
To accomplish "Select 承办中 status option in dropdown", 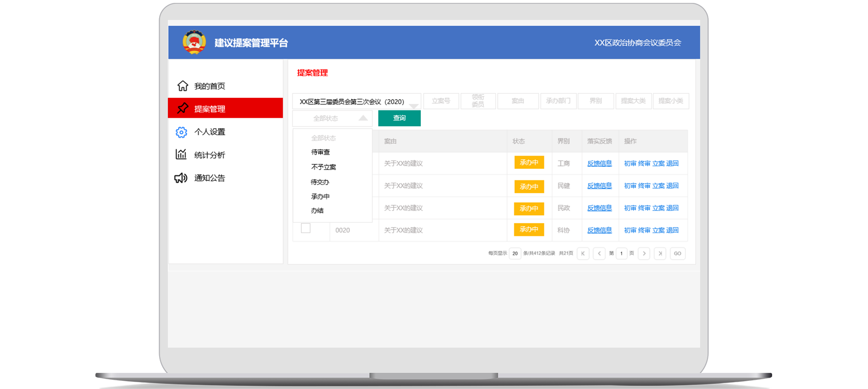I will pyautogui.click(x=320, y=196).
